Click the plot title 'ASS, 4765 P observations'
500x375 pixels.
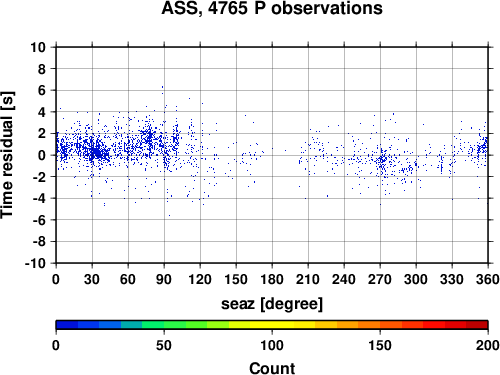pos(272,8)
